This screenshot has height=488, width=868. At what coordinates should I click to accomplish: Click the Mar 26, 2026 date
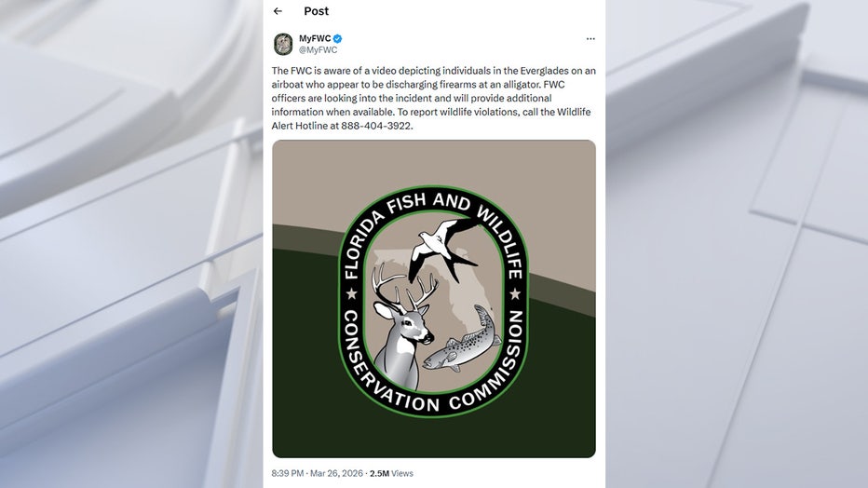336,473
